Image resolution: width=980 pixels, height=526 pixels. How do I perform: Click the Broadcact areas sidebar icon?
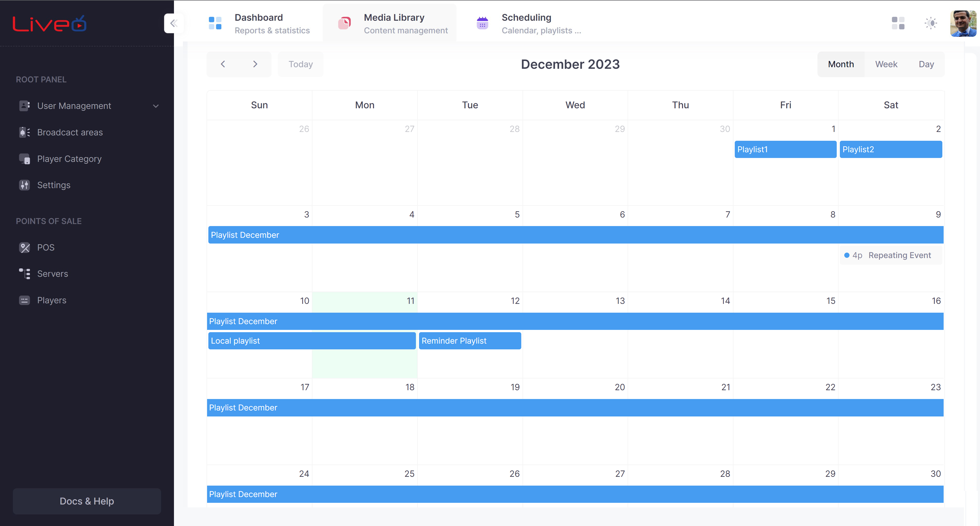tap(24, 132)
